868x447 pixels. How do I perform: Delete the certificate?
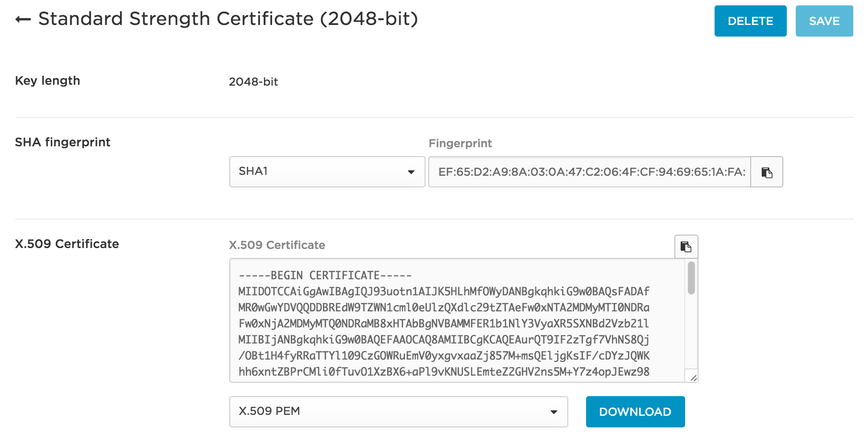tap(750, 21)
